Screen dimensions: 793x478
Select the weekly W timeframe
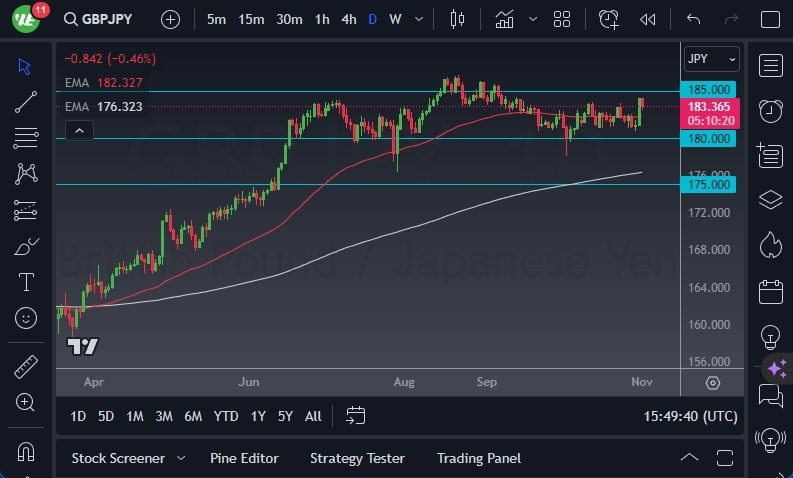(x=395, y=19)
